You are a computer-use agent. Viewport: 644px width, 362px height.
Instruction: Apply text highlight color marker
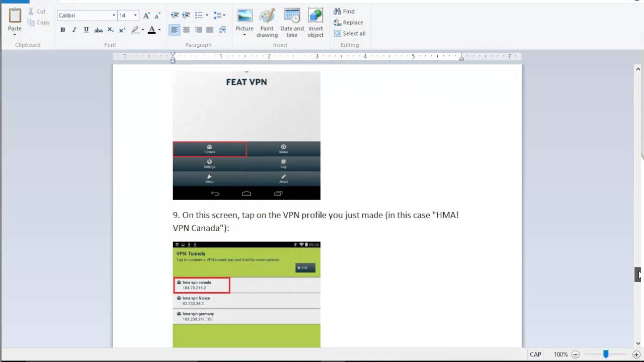tap(135, 30)
